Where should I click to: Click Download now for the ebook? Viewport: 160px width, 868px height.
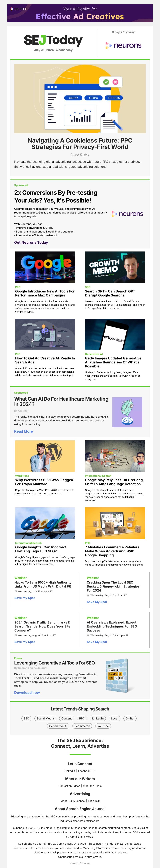pyautogui.click(x=27, y=692)
